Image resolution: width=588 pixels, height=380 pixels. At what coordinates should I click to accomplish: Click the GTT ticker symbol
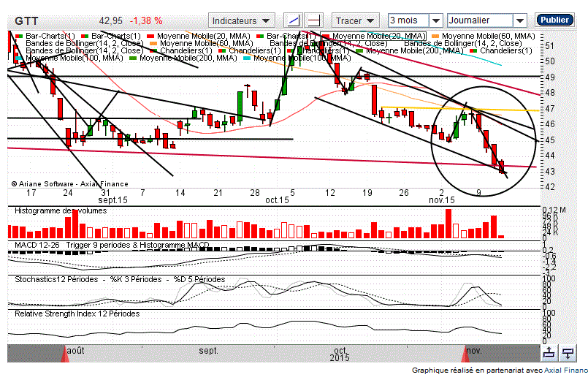tap(26, 21)
